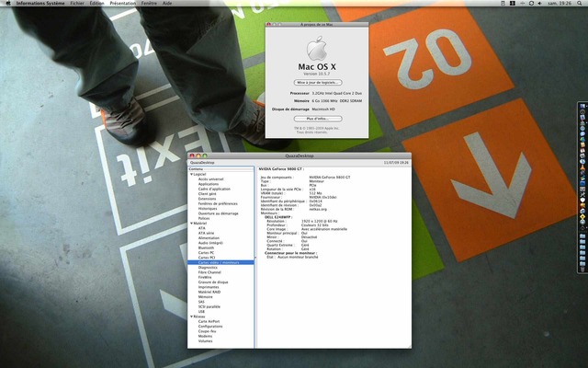The width and height of the screenshot is (588, 368).
Task: Select Applications in sidebar
Action: point(209,184)
